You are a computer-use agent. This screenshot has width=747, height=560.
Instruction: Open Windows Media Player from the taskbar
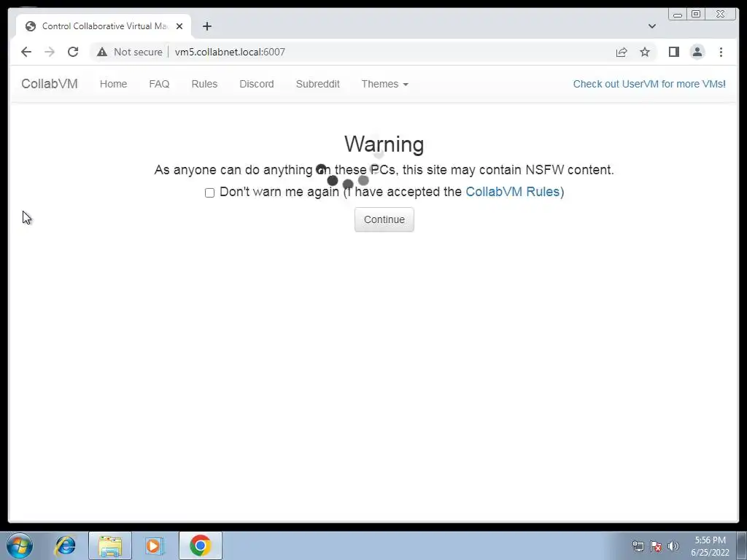pyautogui.click(x=154, y=545)
